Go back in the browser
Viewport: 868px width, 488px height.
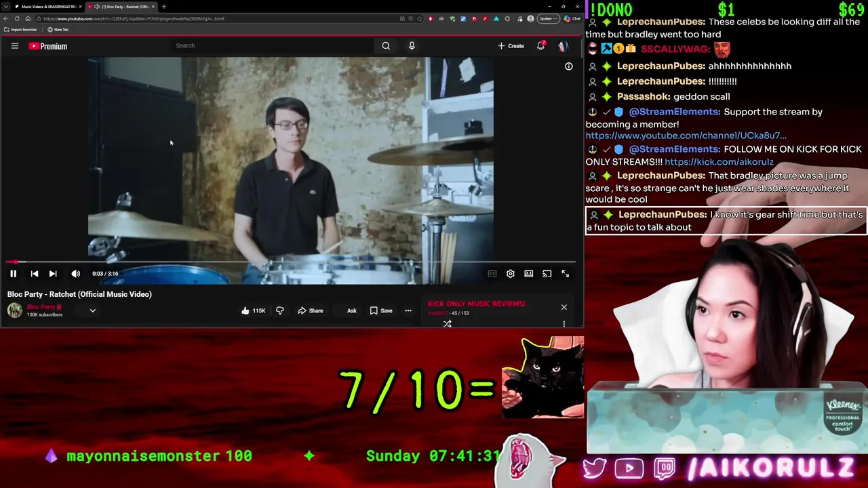(x=6, y=19)
